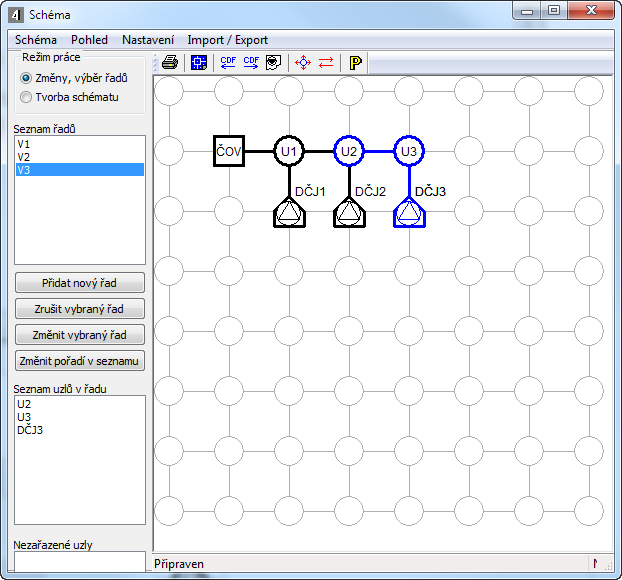Image resolution: width=622 pixels, height=580 pixels.
Task: Select U2 in Seznam uzlů list
Action: pos(80,404)
